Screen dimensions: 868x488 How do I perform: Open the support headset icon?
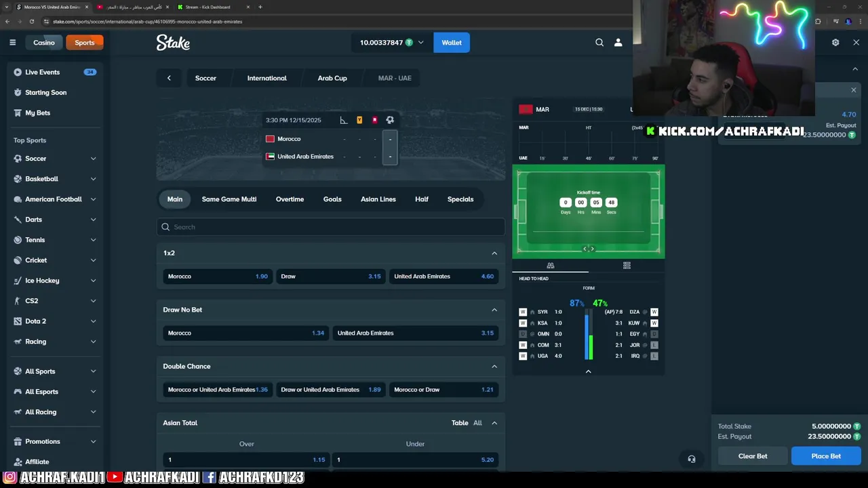[692, 459]
